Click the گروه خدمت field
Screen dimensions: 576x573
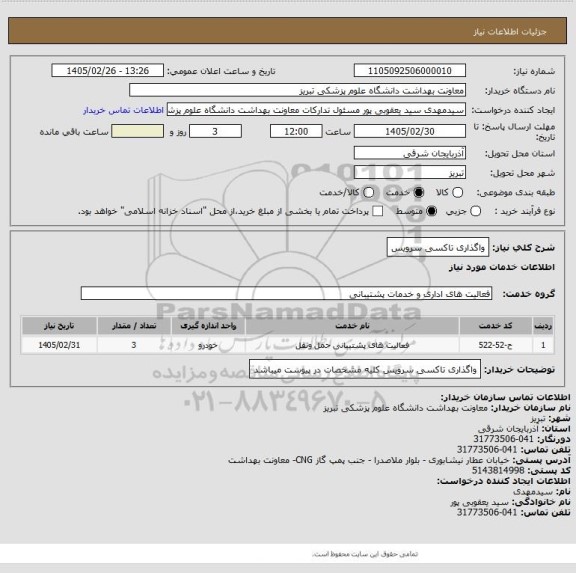[x=286, y=293]
